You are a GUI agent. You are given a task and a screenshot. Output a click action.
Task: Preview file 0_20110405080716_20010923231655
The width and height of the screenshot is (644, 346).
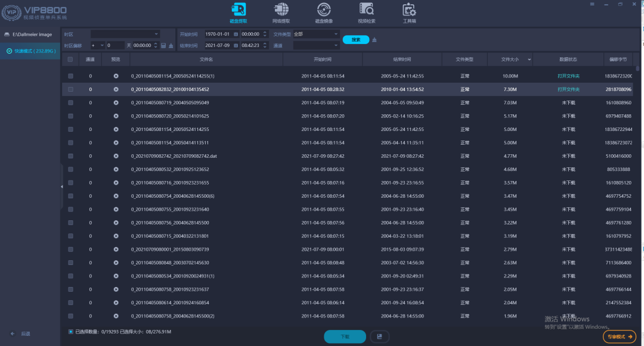pyautogui.click(x=116, y=183)
